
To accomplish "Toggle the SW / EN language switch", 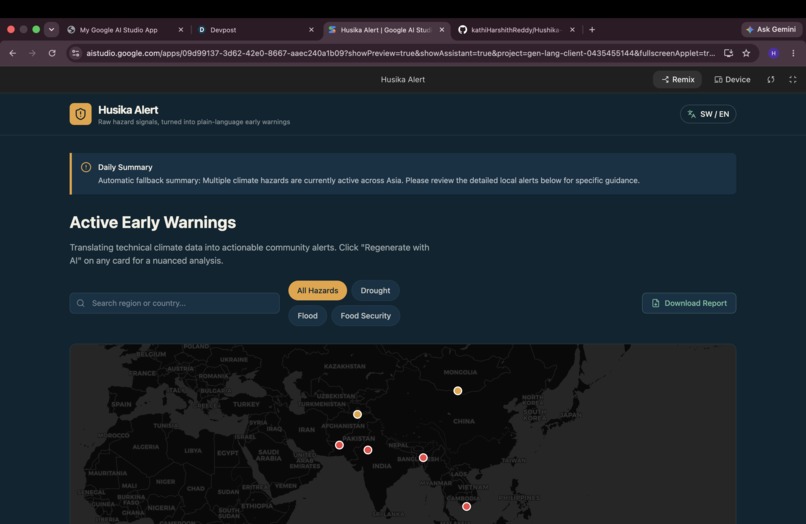I will tap(708, 114).
